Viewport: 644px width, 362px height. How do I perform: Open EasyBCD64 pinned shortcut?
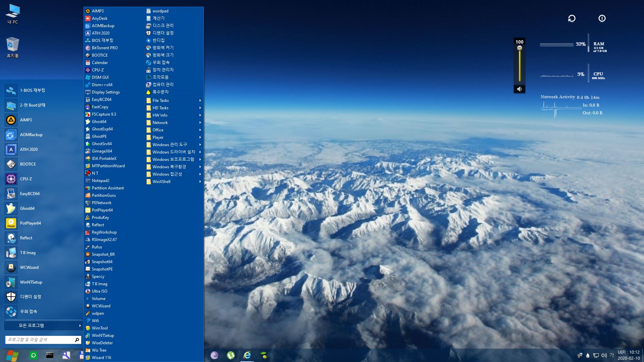43,193
